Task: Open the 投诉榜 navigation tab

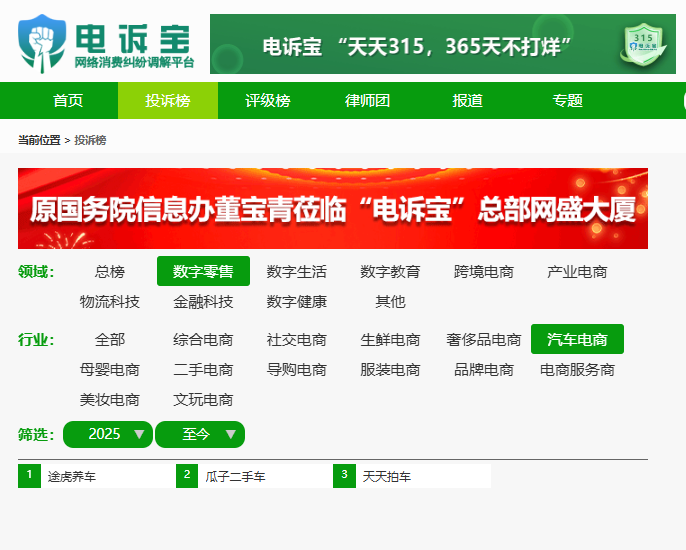Action: click(168, 101)
